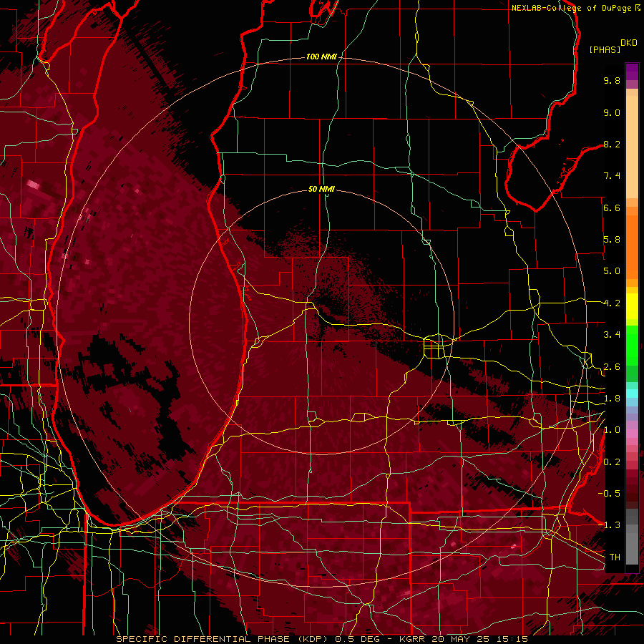Screen dimensions: 644x644
Task: Click the orange segment of the color bar
Action: (632, 246)
